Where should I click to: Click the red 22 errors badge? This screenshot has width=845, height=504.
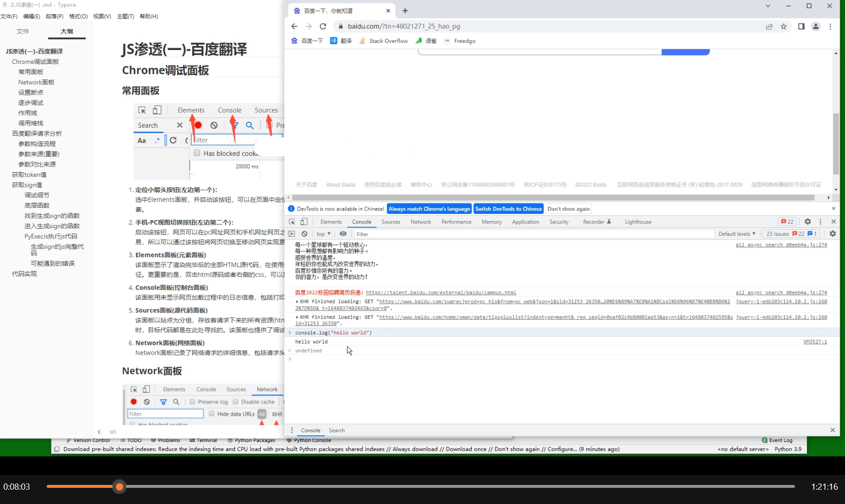(787, 222)
